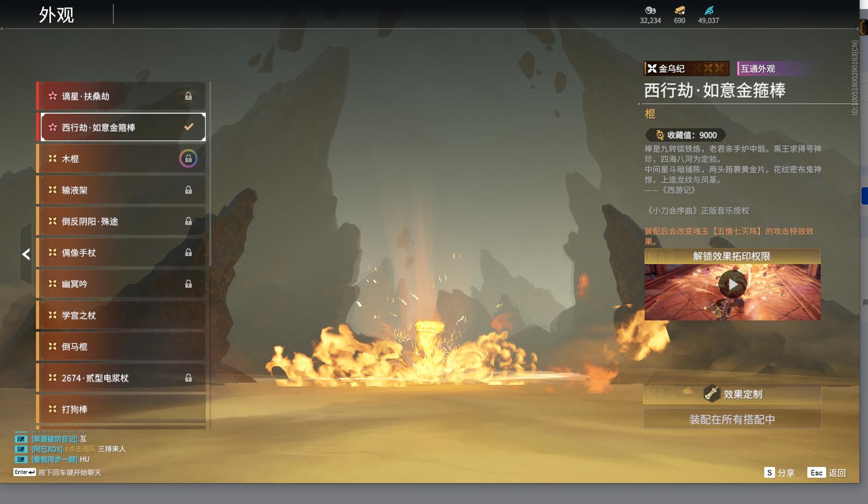The width and height of the screenshot is (868, 504).
Task: Click the skin list scrollbar
Action: click(x=210, y=174)
